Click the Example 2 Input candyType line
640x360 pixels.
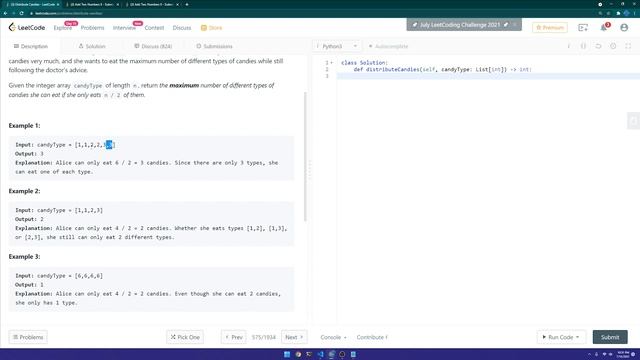[x=59, y=210]
